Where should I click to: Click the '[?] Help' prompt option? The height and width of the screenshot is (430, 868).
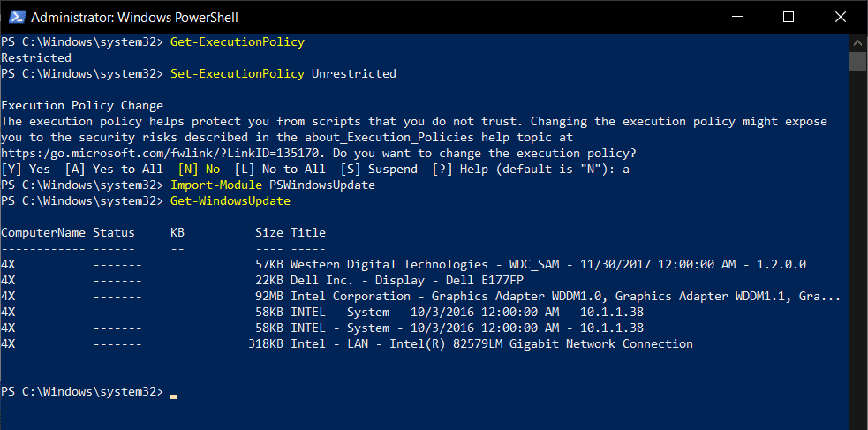[x=461, y=170]
